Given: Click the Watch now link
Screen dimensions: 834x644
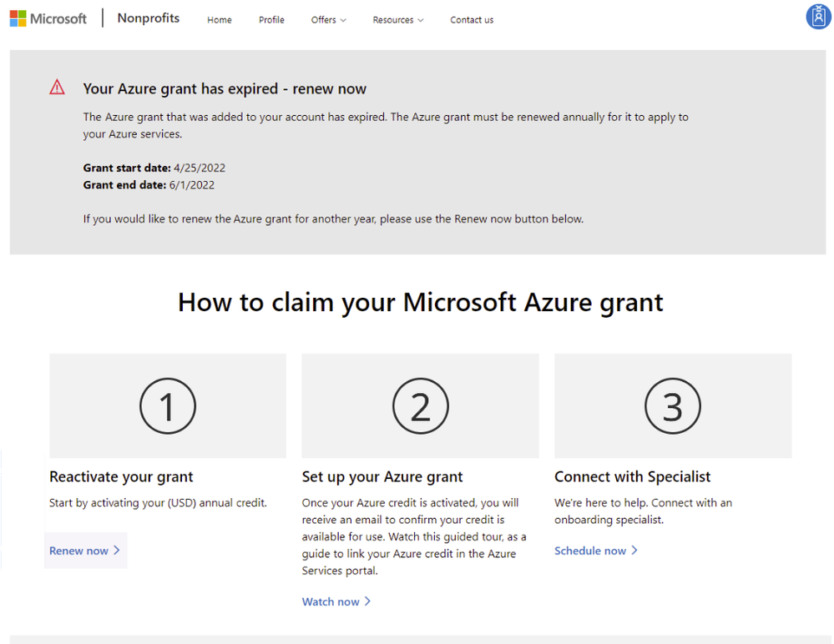Looking at the screenshot, I should pos(336,601).
